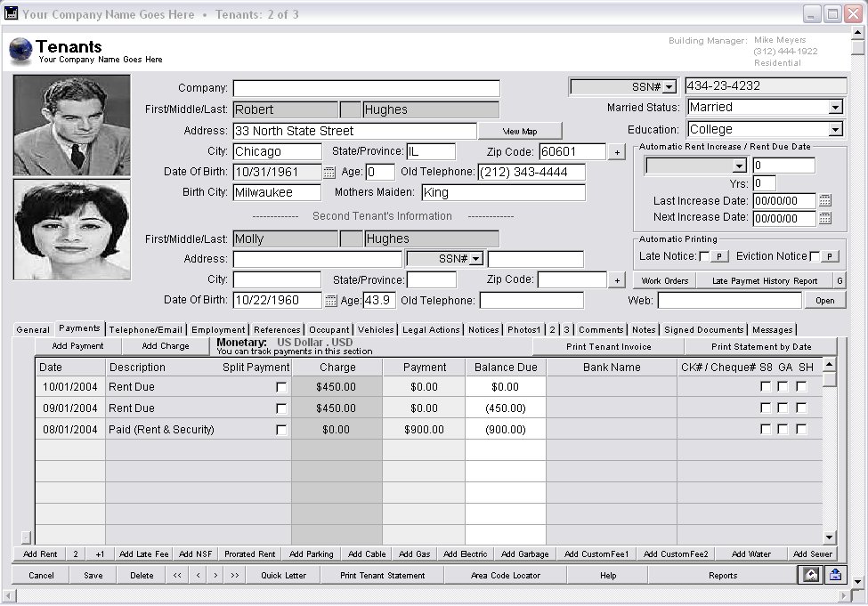Check the Late Notice checkbox

(x=704, y=256)
